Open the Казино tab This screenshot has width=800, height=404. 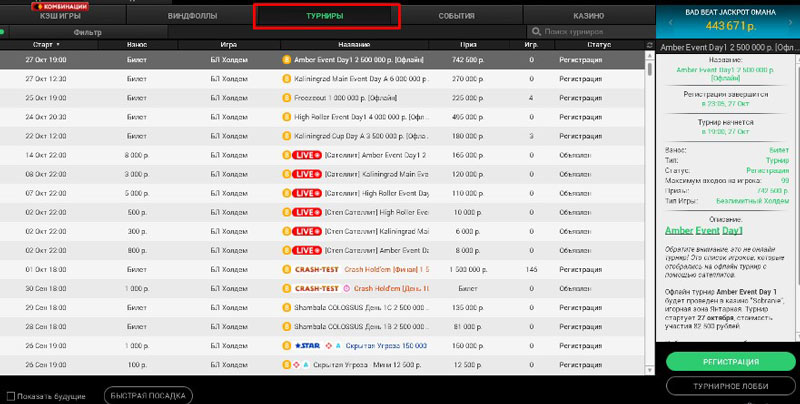(x=588, y=16)
